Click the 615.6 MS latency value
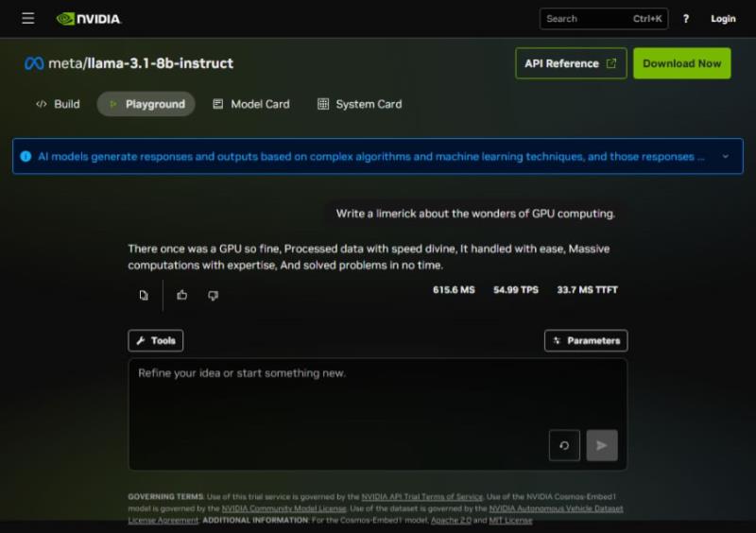Viewport: 756px width, 533px height. click(x=454, y=290)
